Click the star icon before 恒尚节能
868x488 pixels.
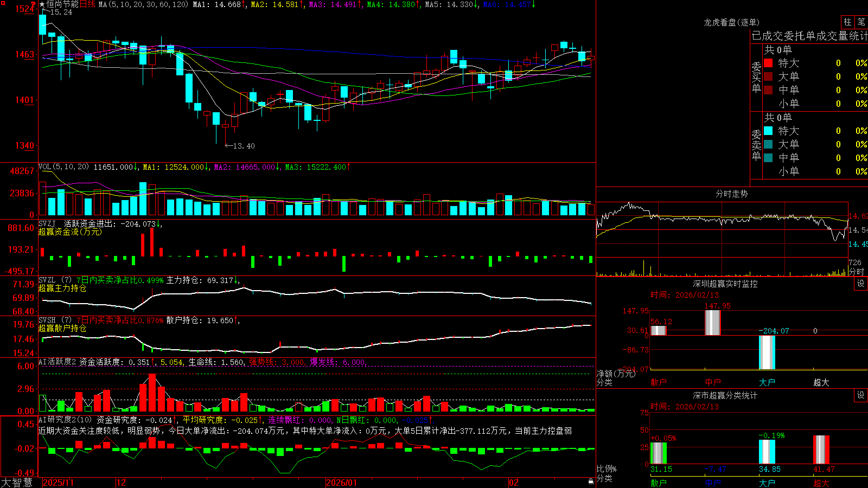[x=42, y=4]
